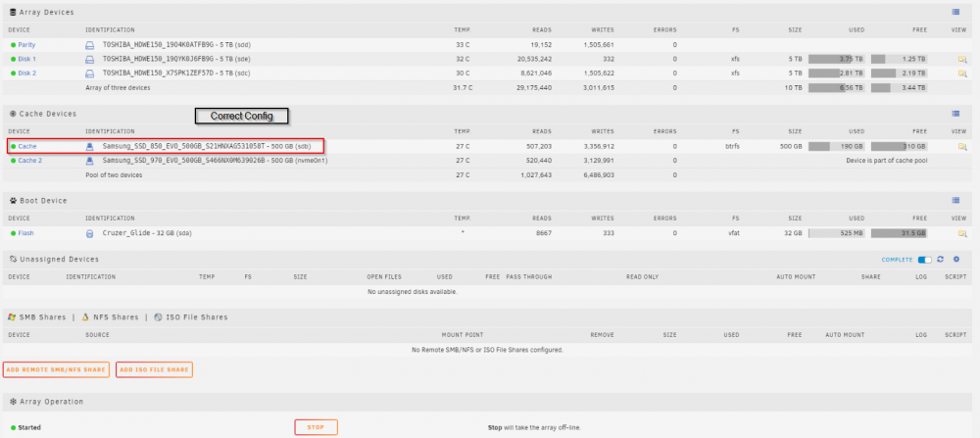Screen dimensions: 980x438
Task: Open the Disk 2 device page
Action: click(x=26, y=73)
